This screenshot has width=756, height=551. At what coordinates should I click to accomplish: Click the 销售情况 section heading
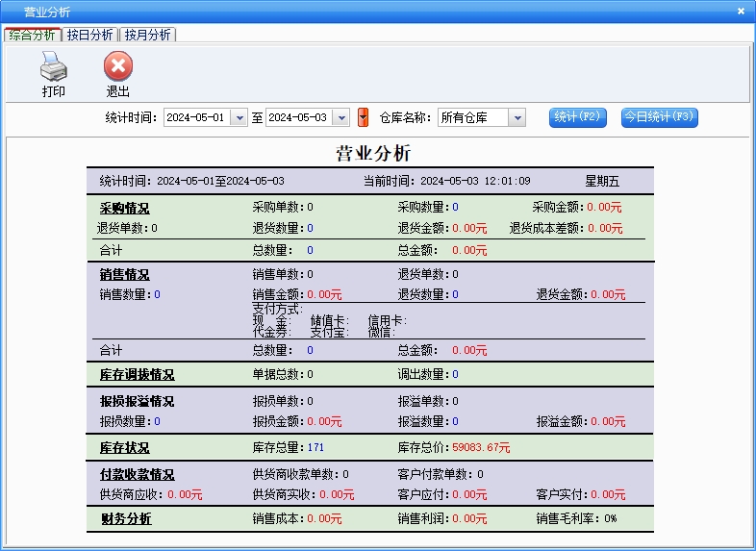(x=124, y=275)
